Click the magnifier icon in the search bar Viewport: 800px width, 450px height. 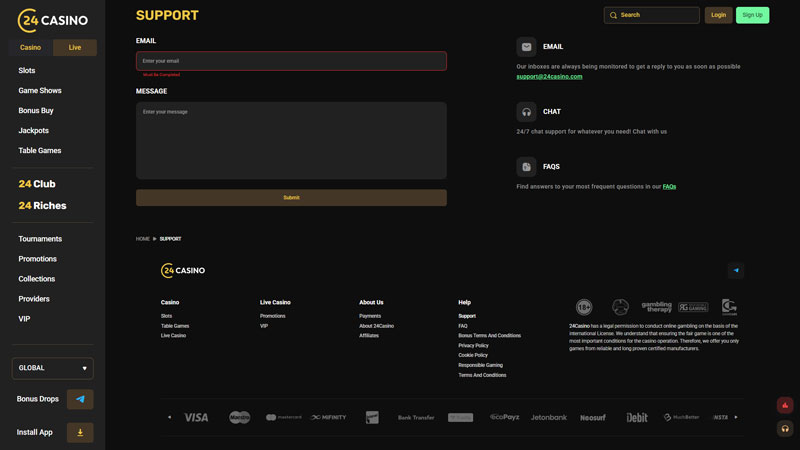click(x=613, y=15)
